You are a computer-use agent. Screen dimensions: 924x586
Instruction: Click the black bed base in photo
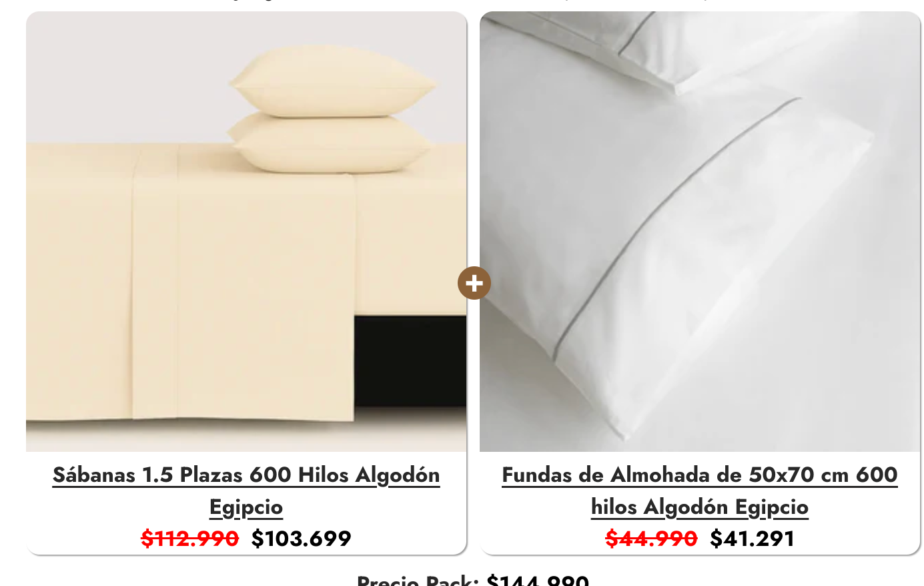tap(410, 360)
